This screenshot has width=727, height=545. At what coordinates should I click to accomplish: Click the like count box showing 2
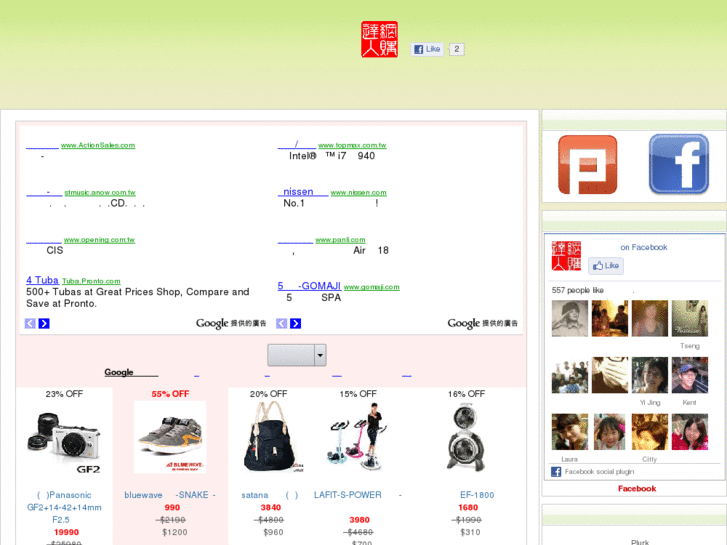[x=457, y=49]
